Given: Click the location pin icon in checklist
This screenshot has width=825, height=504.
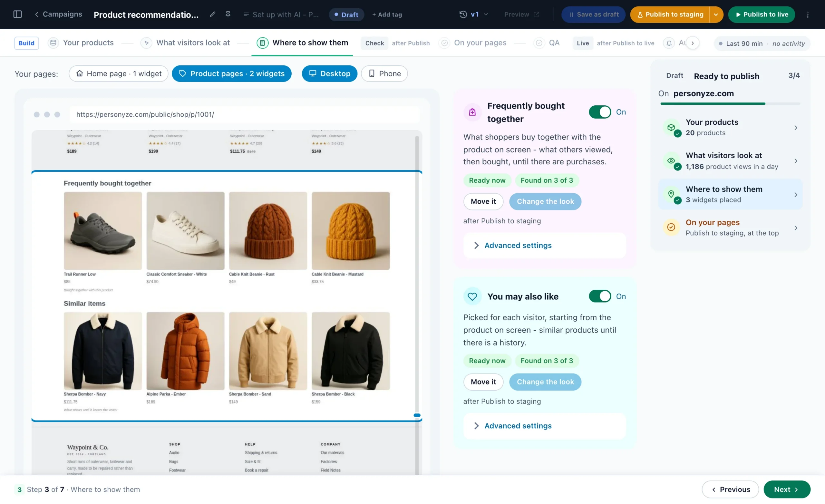Looking at the screenshot, I should point(671,194).
